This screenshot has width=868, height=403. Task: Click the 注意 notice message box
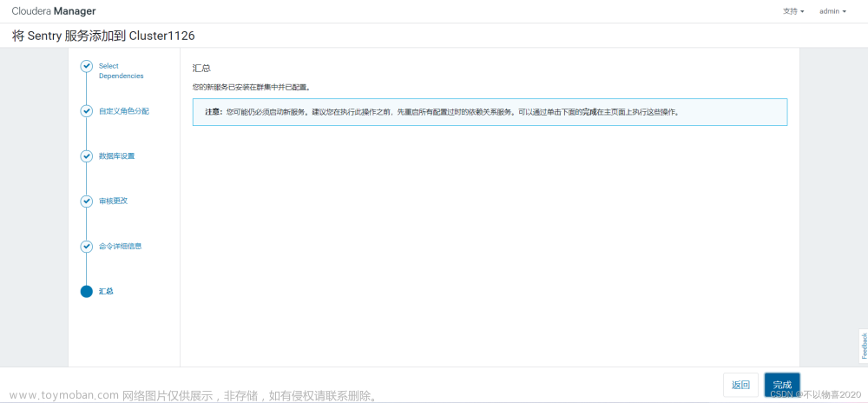pyautogui.click(x=490, y=112)
